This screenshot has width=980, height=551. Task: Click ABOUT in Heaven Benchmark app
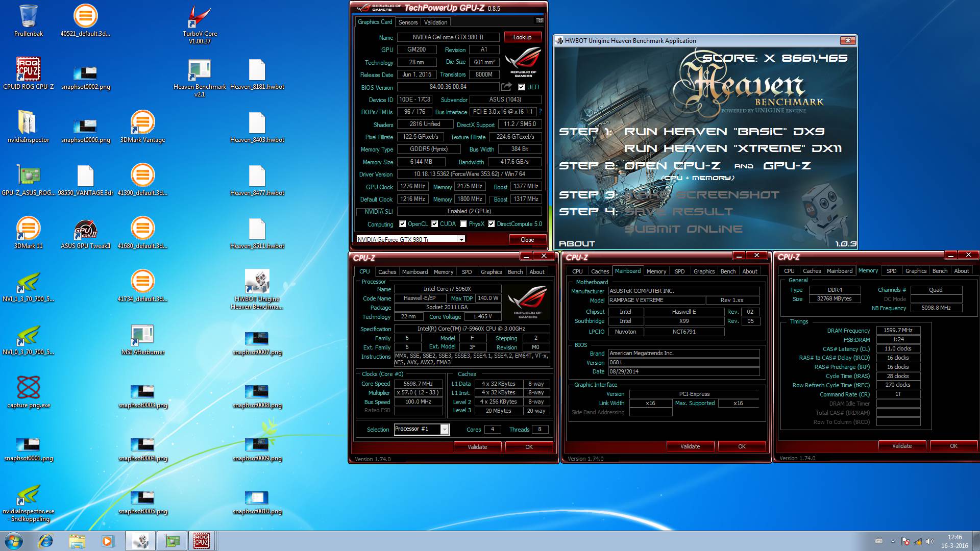click(x=577, y=244)
